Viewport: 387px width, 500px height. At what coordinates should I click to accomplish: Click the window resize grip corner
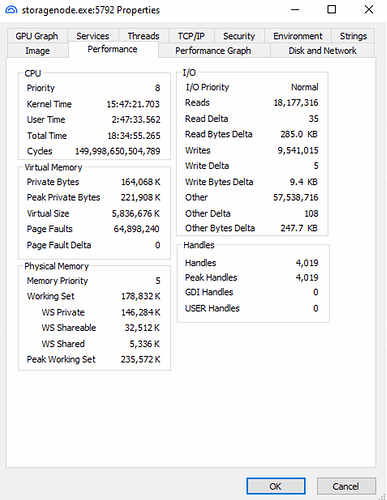(x=382, y=496)
